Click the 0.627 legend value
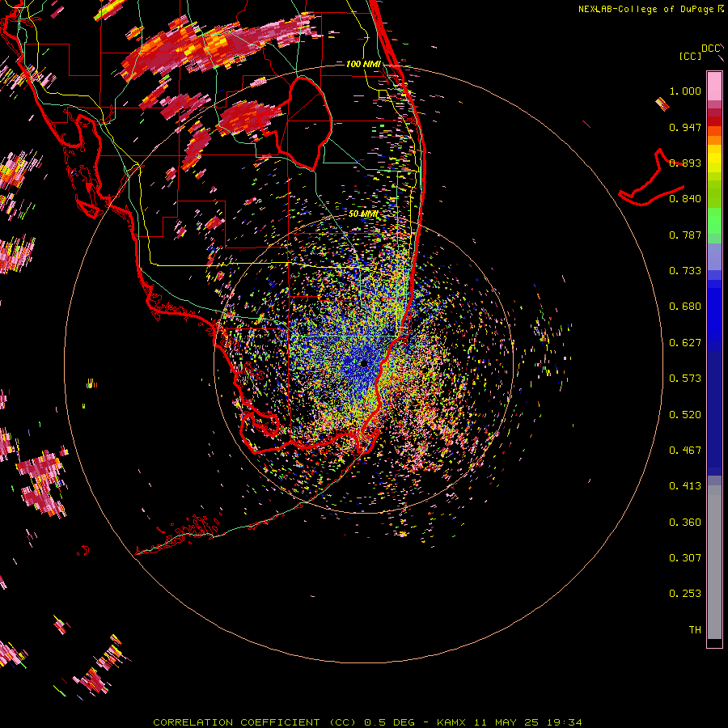This screenshot has height=728, width=728. [685, 343]
